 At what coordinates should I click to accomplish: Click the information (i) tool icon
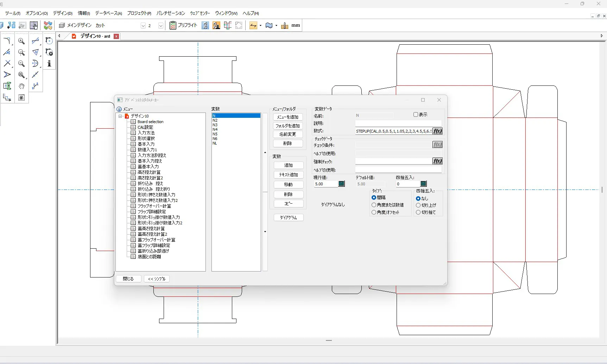click(x=49, y=64)
